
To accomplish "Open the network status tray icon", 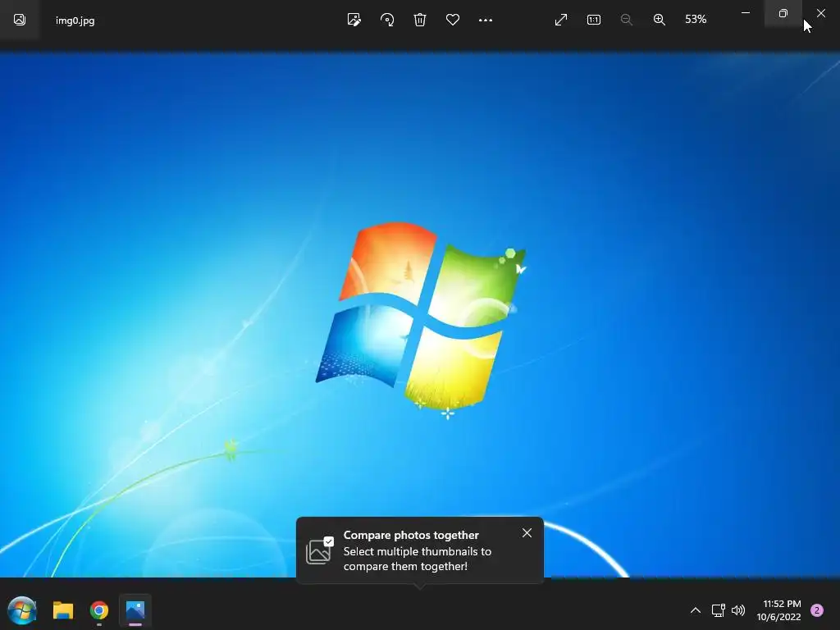I will tap(718, 610).
